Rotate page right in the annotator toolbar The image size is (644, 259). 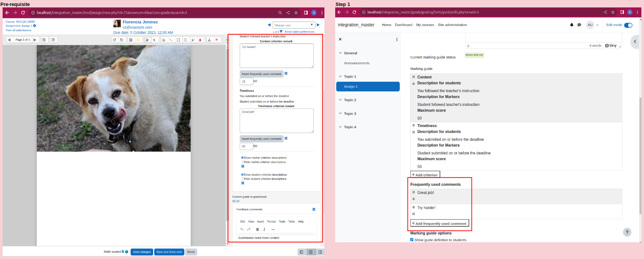[122, 40]
